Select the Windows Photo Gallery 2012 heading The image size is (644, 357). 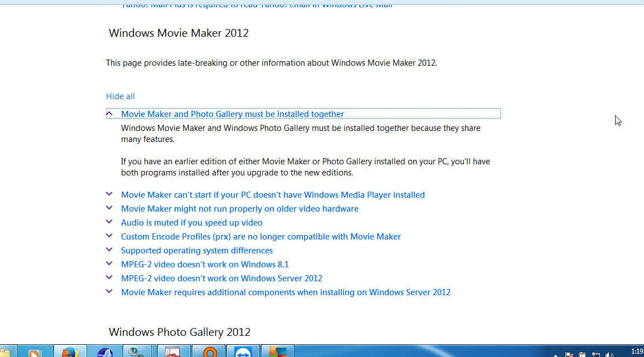[180, 332]
